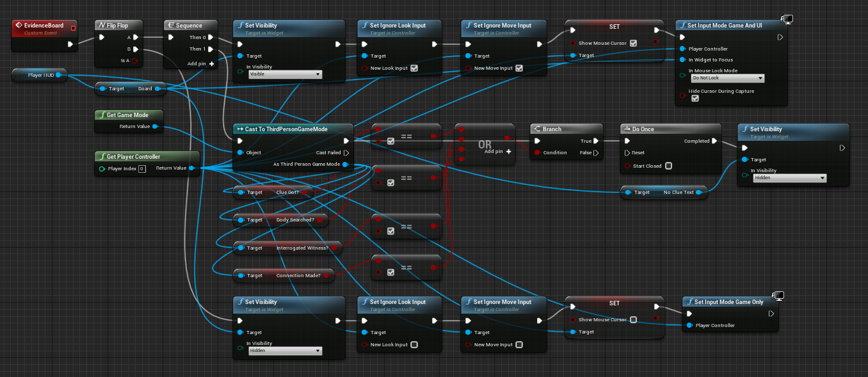Enable the Start Closed checkbox on Do Once
Image resolution: width=868 pixels, height=377 pixels.
click(x=668, y=166)
